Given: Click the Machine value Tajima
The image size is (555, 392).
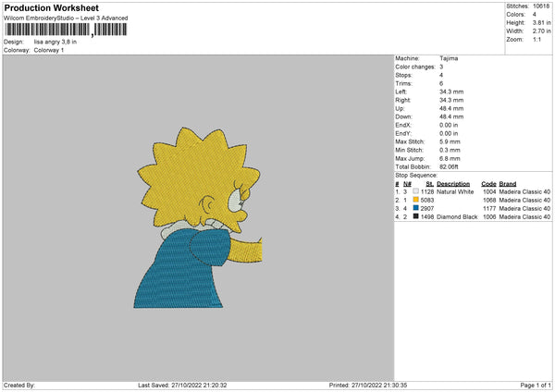Looking at the screenshot, I should (449, 58).
